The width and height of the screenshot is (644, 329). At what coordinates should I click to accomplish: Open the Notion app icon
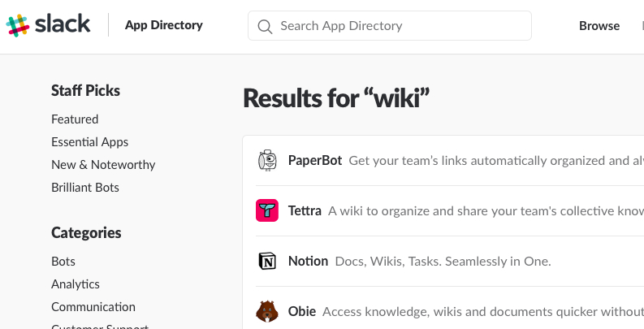coord(267,262)
